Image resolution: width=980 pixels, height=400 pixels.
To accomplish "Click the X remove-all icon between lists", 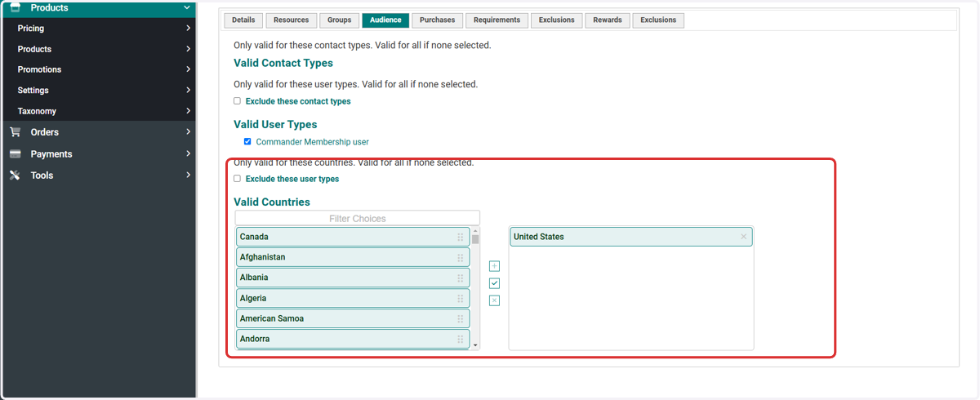I will point(494,300).
